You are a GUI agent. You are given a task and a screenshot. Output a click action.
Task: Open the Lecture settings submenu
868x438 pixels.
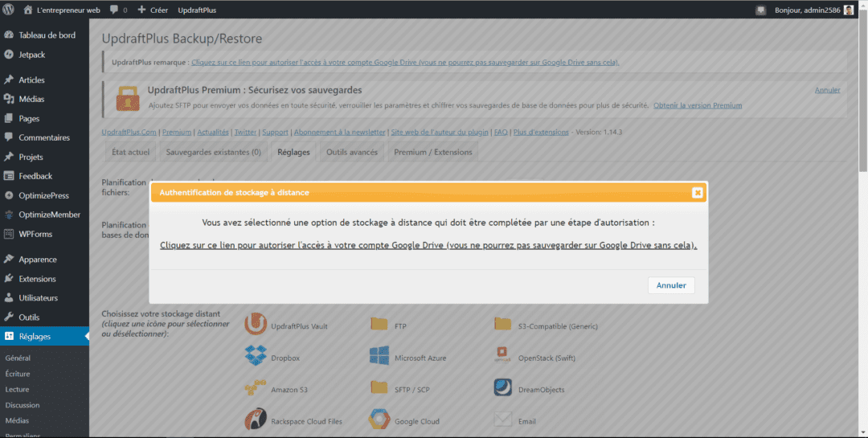click(x=17, y=389)
